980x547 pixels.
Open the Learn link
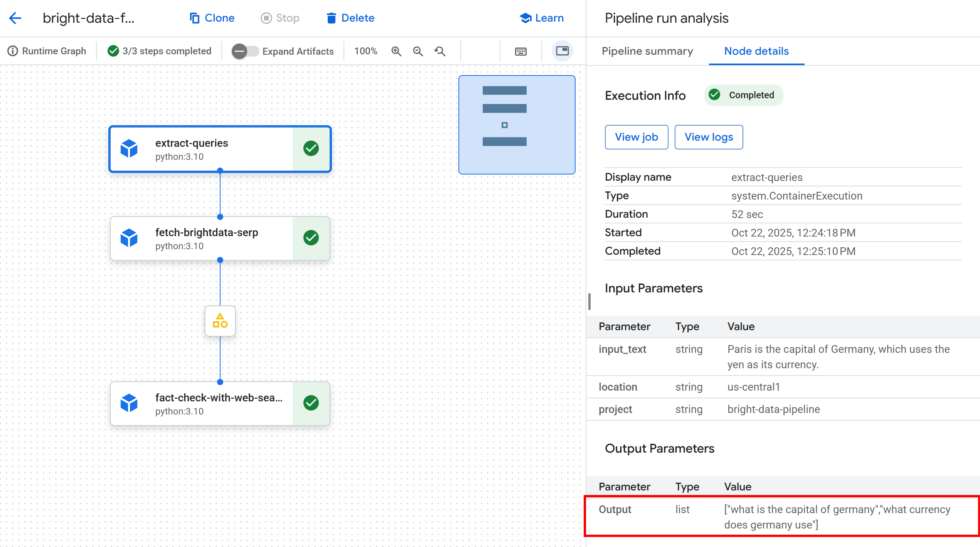[542, 18]
